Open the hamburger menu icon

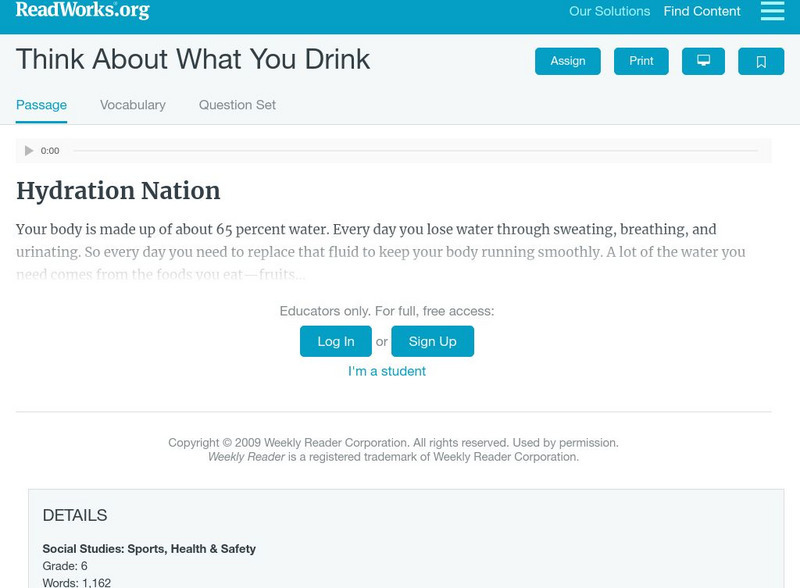(772, 11)
